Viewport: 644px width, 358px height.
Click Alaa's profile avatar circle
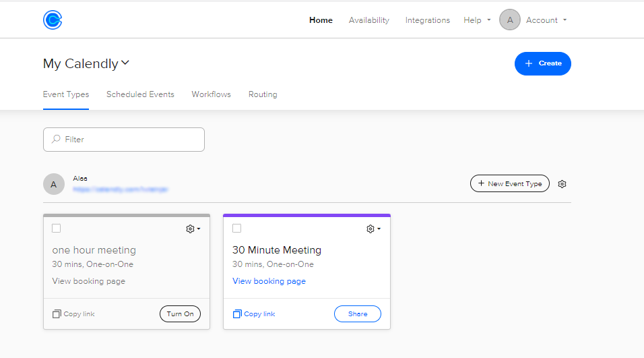tap(54, 184)
